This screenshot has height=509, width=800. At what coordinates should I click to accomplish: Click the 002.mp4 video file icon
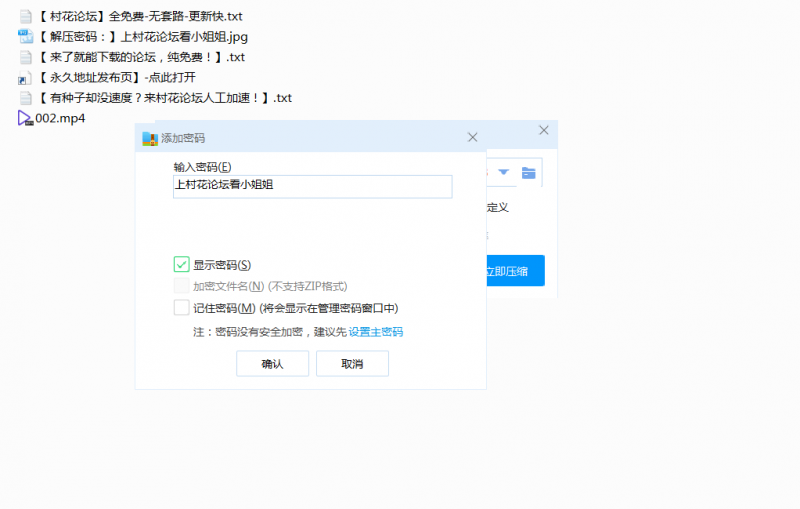click(x=25, y=118)
